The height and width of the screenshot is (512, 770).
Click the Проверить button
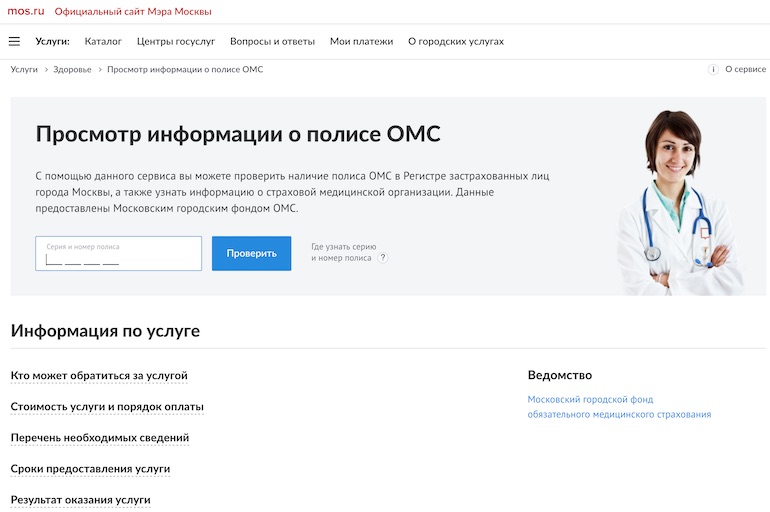click(251, 253)
